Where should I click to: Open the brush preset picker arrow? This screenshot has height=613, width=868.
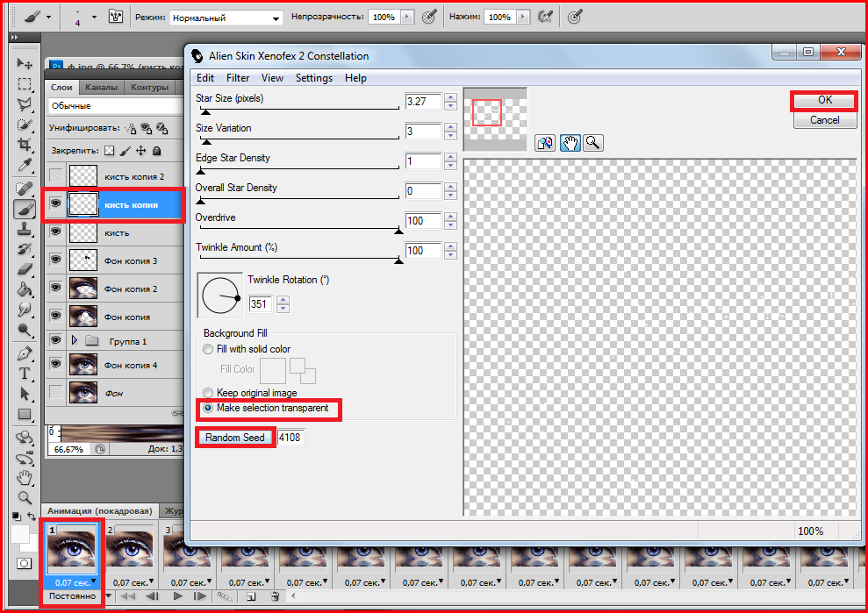click(x=94, y=18)
